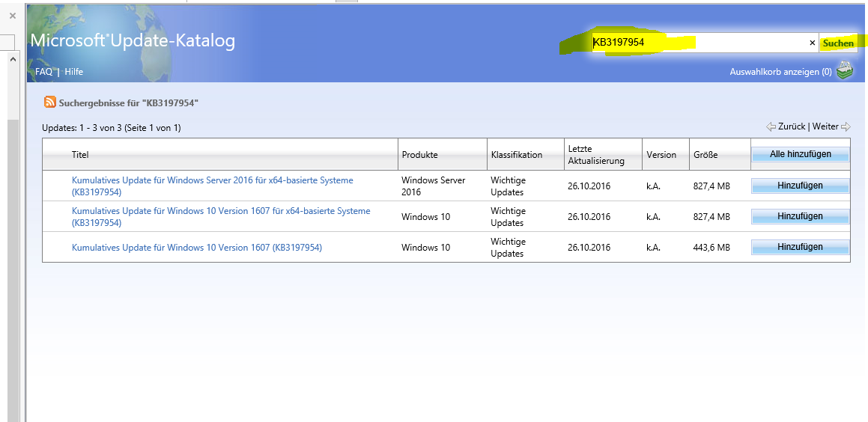Open Windows 10 Version 1607 x64-basierte Systeme link
The image size is (868, 422).
tap(221, 217)
